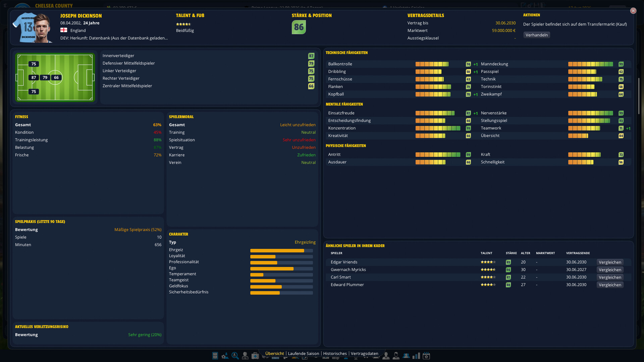Click the 79 position marker on the pitch
Image resolution: width=644 pixels, height=362 pixels.
pyautogui.click(x=45, y=77)
